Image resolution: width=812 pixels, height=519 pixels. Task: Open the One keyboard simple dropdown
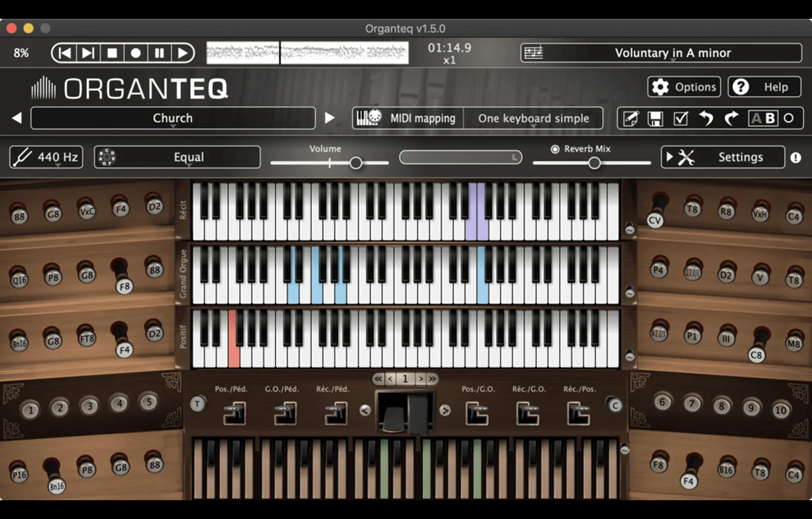(533, 118)
